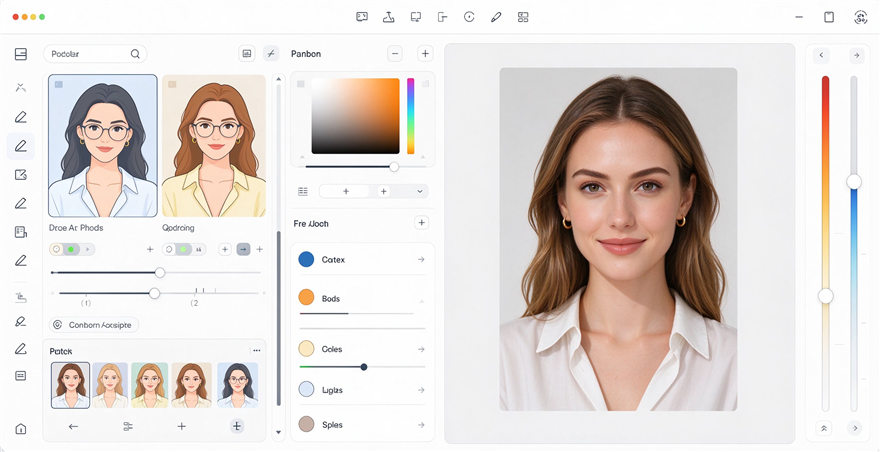Toggle the switch under Droe Ar Phods
Viewport: 880px width, 452px height.
71,249
